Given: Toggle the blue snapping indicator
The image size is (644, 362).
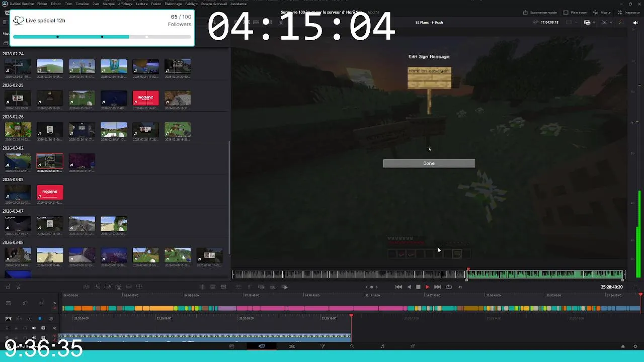Looking at the screenshot, I should [40, 319].
